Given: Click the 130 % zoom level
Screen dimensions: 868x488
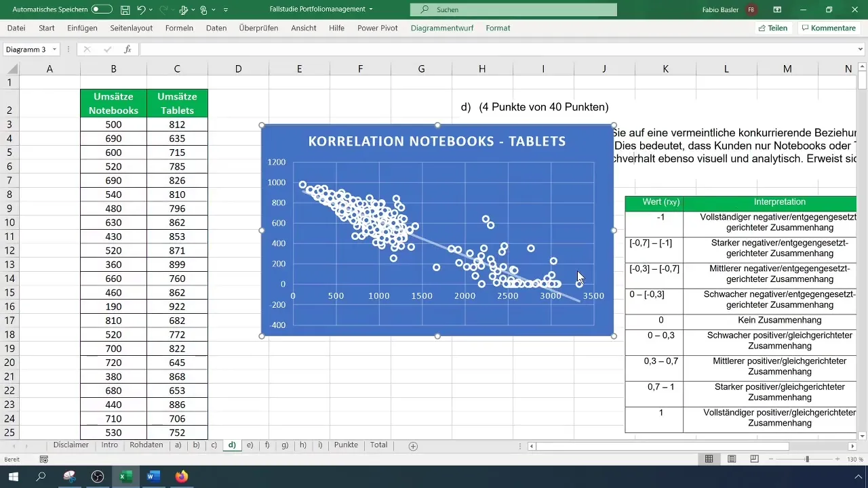Looking at the screenshot, I should tap(855, 460).
